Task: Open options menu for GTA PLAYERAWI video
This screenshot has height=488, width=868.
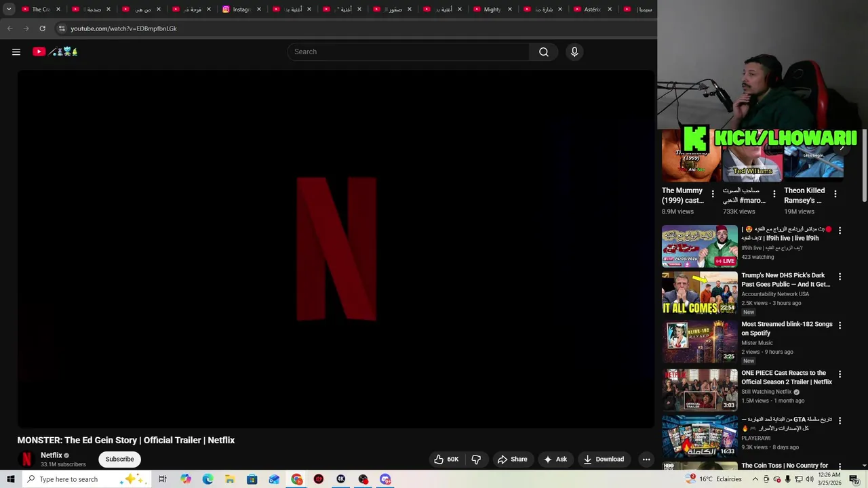Action: (840, 420)
